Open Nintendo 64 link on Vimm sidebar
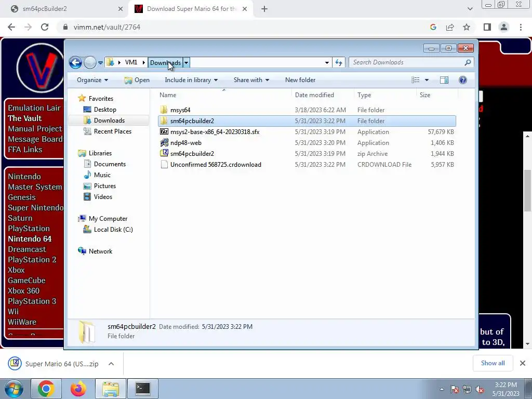 pyautogui.click(x=30, y=239)
